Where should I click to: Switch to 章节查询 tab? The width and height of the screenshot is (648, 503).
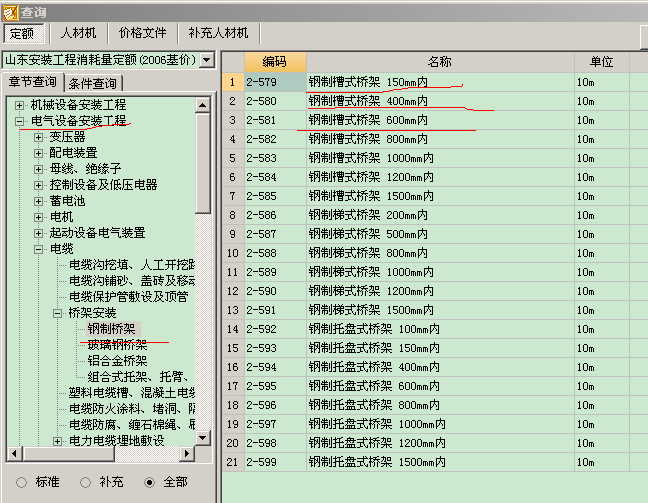click(x=33, y=82)
